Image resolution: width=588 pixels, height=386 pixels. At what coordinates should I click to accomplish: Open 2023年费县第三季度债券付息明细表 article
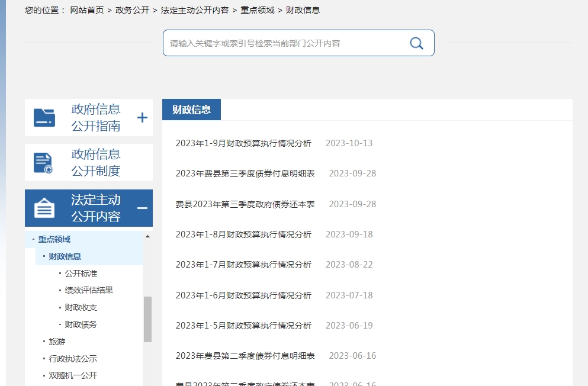(x=245, y=173)
